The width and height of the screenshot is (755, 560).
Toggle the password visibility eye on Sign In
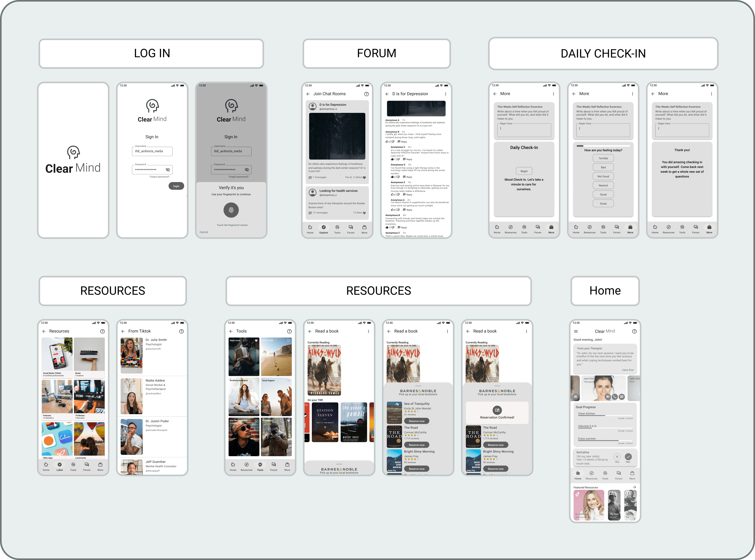168,170
